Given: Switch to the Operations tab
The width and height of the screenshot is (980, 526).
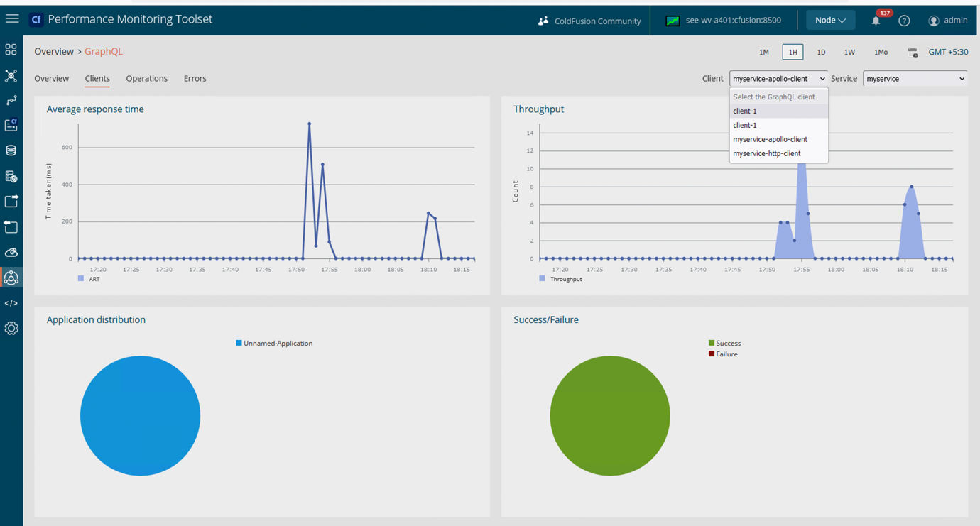Looking at the screenshot, I should 147,78.
